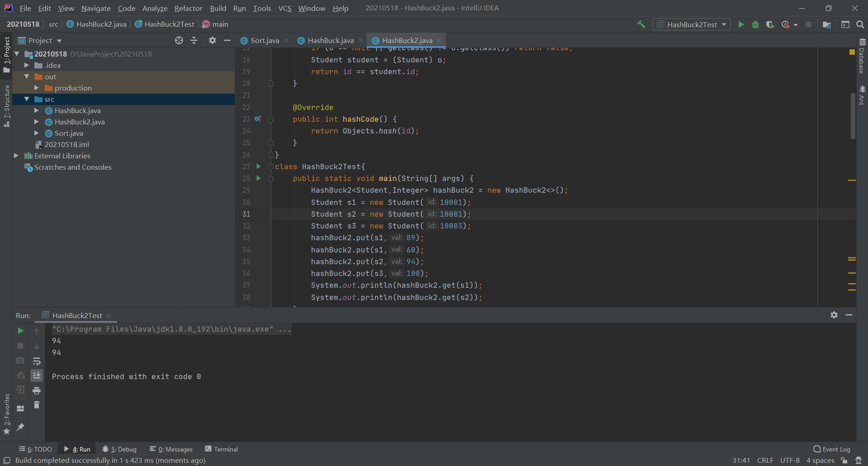The height and width of the screenshot is (466, 868).
Task: Open the 5: Debug tool window
Action: pos(119,449)
